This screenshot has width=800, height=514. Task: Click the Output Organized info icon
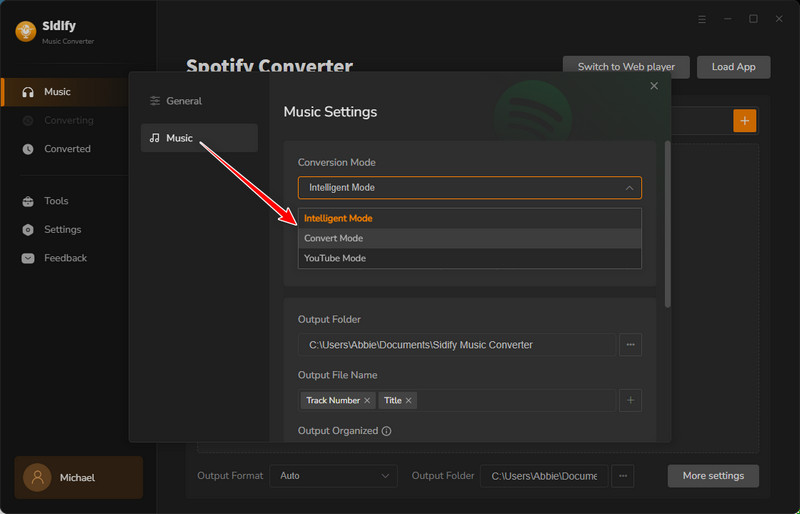(387, 431)
